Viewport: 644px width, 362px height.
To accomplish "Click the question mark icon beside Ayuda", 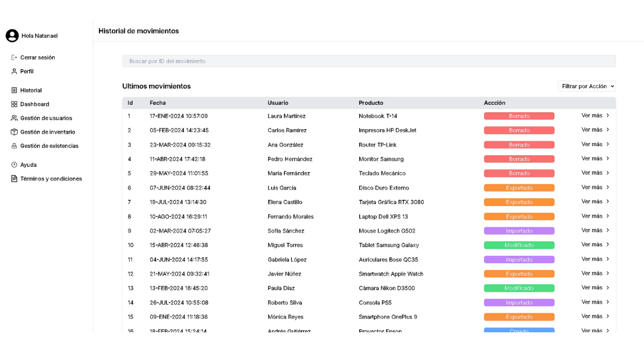I will [x=14, y=165].
